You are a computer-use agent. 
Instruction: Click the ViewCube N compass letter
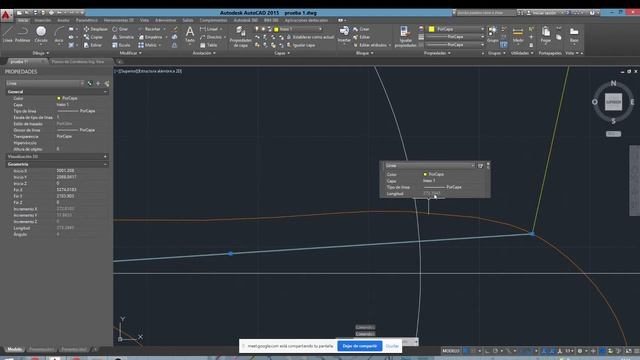pyautogui.click(x=613, y=83)
